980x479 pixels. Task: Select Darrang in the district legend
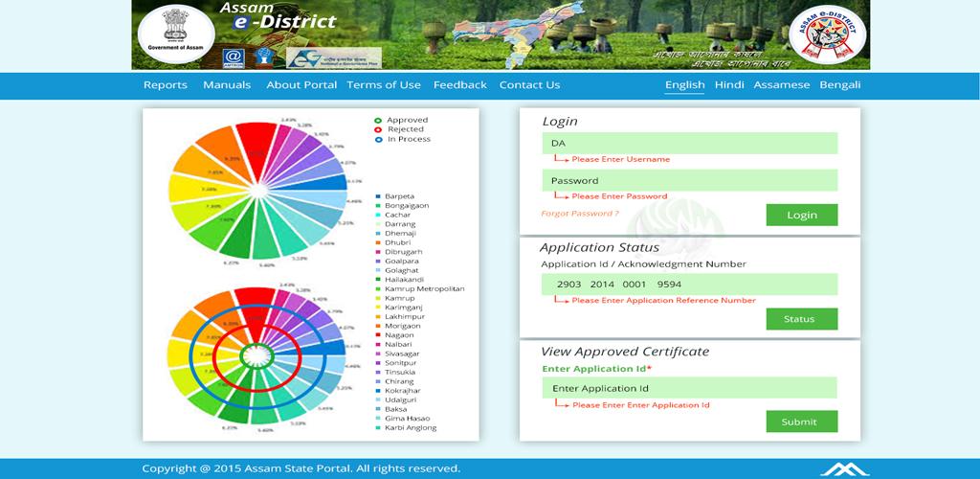tap(400, 224)
